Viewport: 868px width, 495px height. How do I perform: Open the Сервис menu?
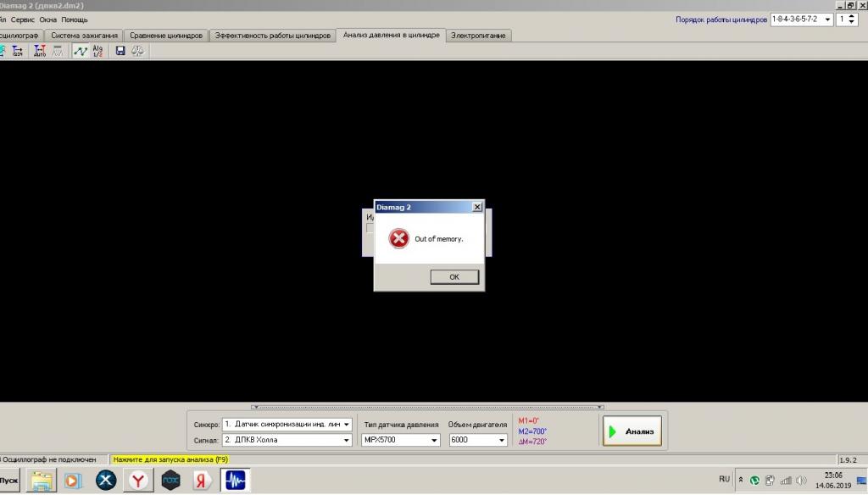(x=23, y=20)
